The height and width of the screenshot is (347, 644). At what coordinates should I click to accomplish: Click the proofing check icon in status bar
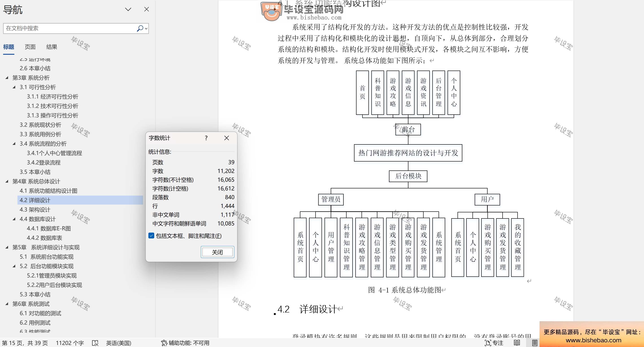click(95, 343)
